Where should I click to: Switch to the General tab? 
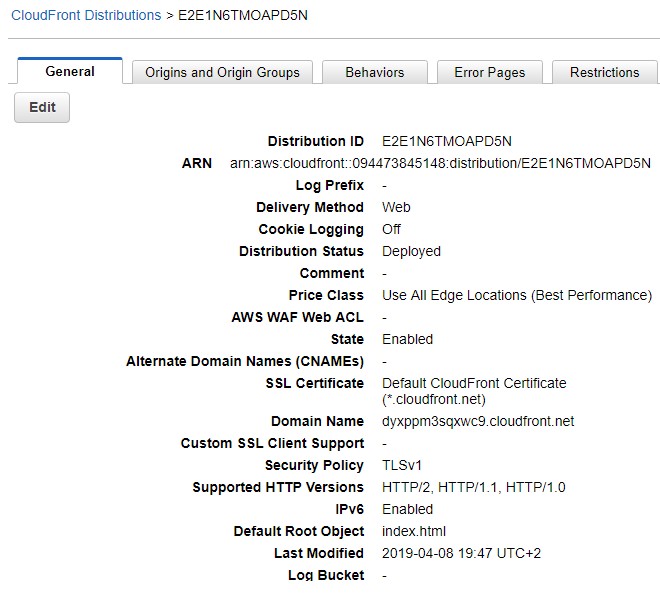[70, 72]
